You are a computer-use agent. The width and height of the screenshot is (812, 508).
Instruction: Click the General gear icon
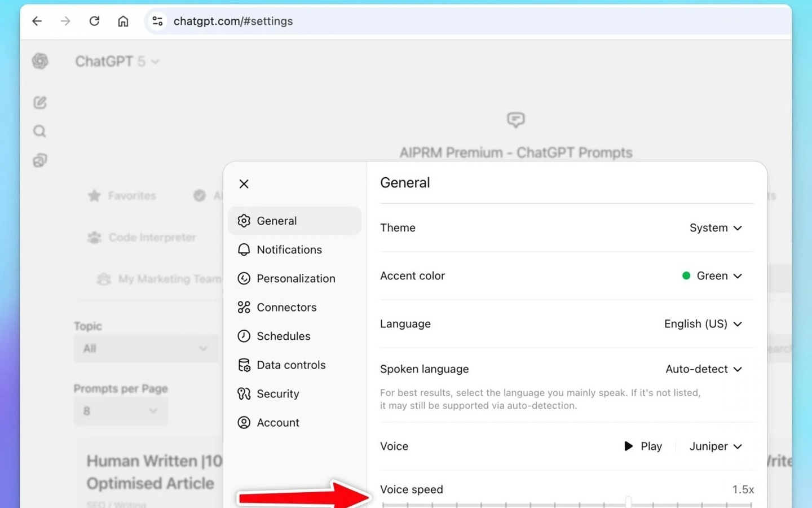[244, 221]
